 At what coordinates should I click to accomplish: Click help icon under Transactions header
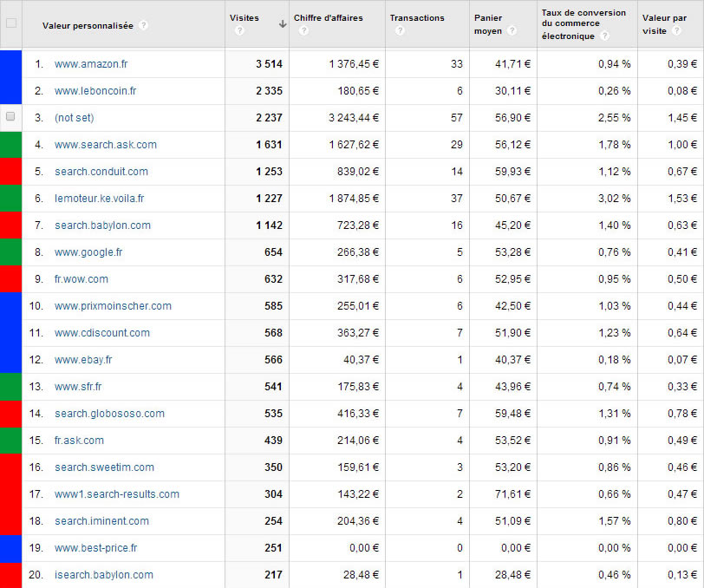pos(400,30)
